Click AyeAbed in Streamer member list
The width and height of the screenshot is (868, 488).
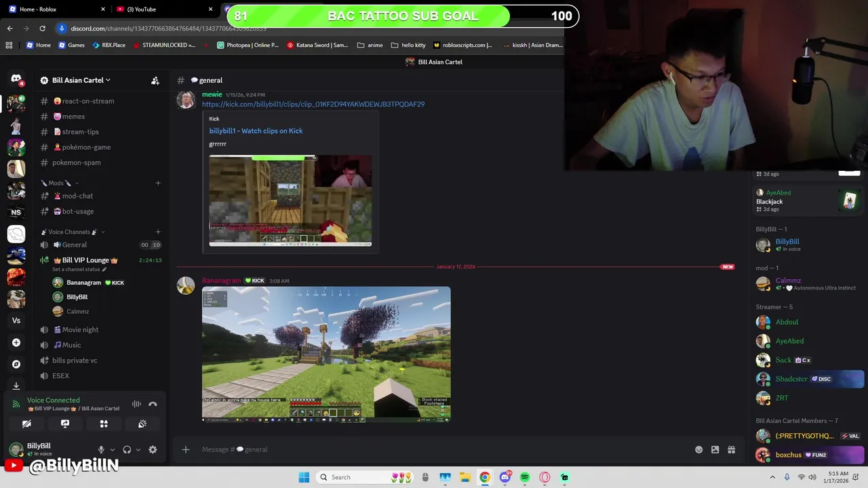(790, 341)
